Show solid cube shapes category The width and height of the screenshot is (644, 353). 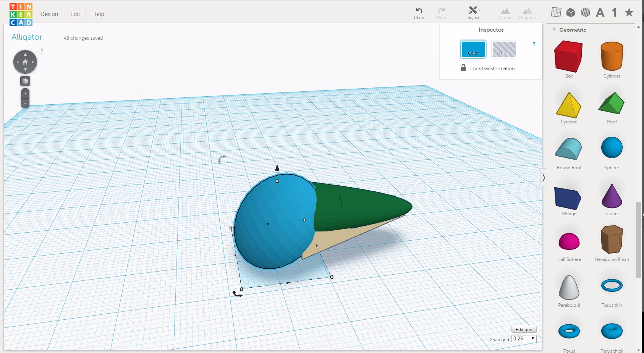coord(571,13)
